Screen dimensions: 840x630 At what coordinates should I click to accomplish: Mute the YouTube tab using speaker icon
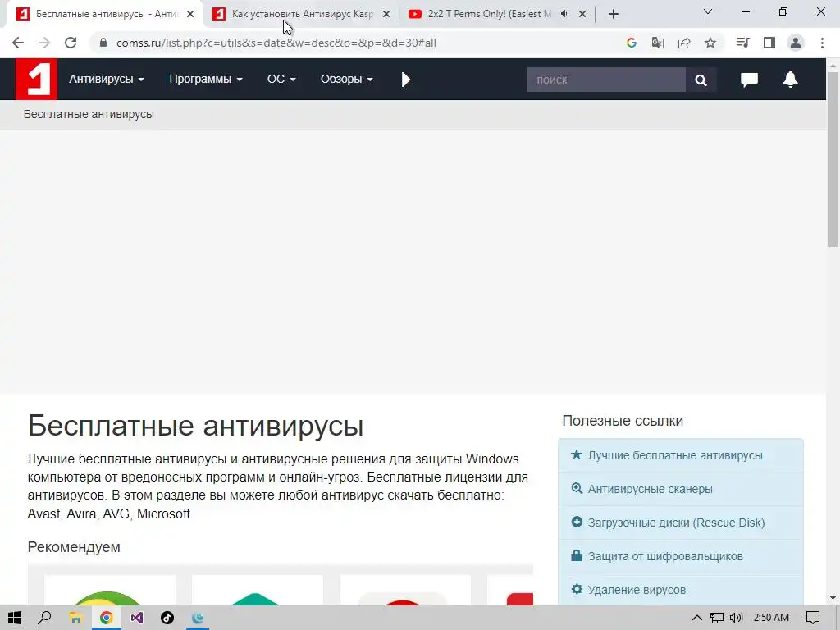(x=564, y=14)
